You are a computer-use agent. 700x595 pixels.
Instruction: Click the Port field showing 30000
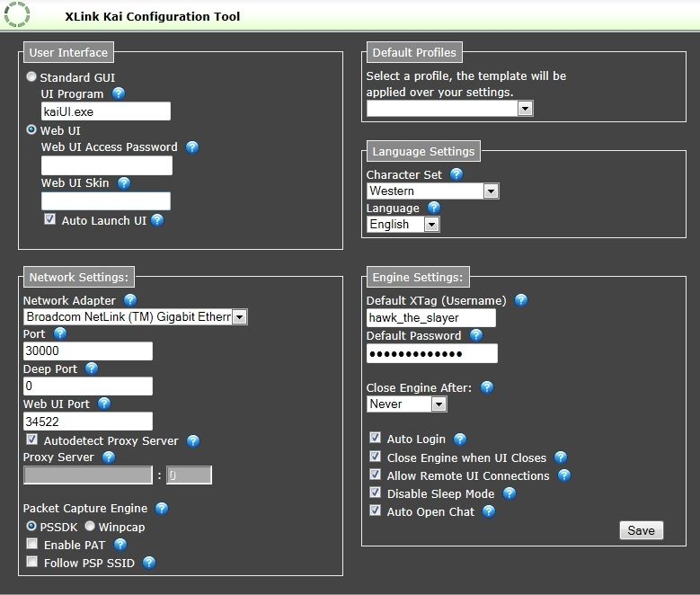coord(88,351)
